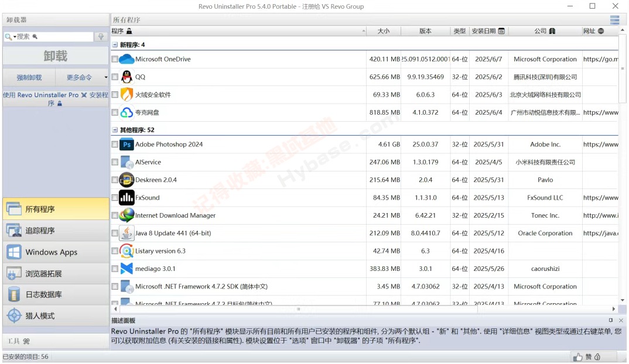Viewport: 629px width, 364px height.
Task: Open the search options dropdown arrow
Action: click(x=15, y=36)
